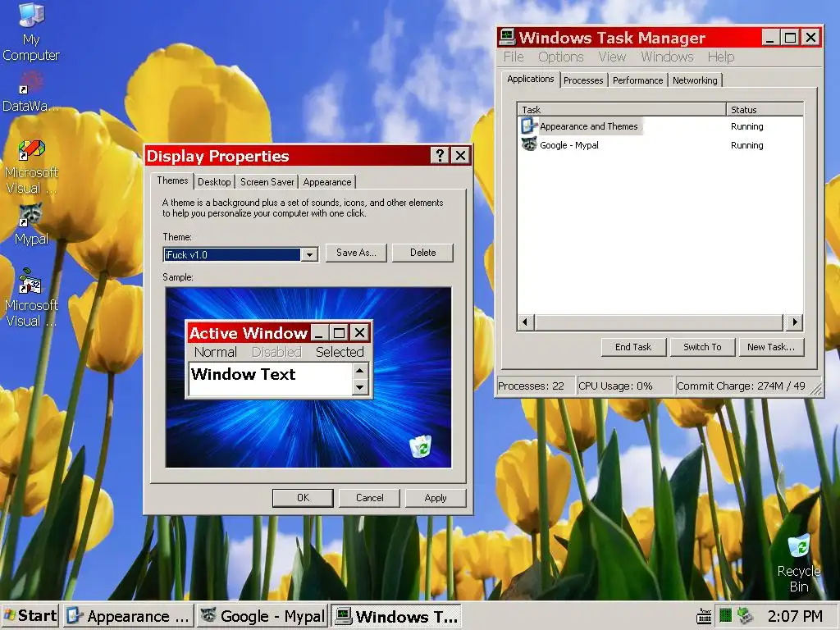Open the Options menu in Task Manager
This screenshot has width=840, height=630.
pos(561,57)
